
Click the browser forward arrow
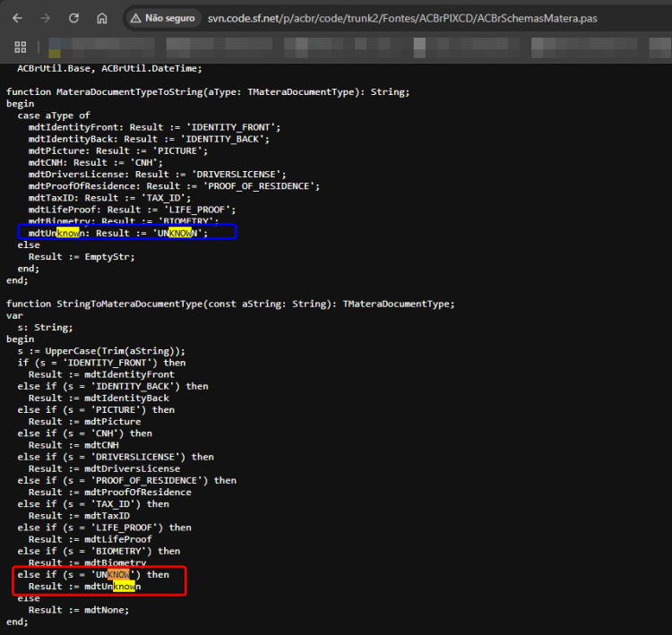coord(46,19)
